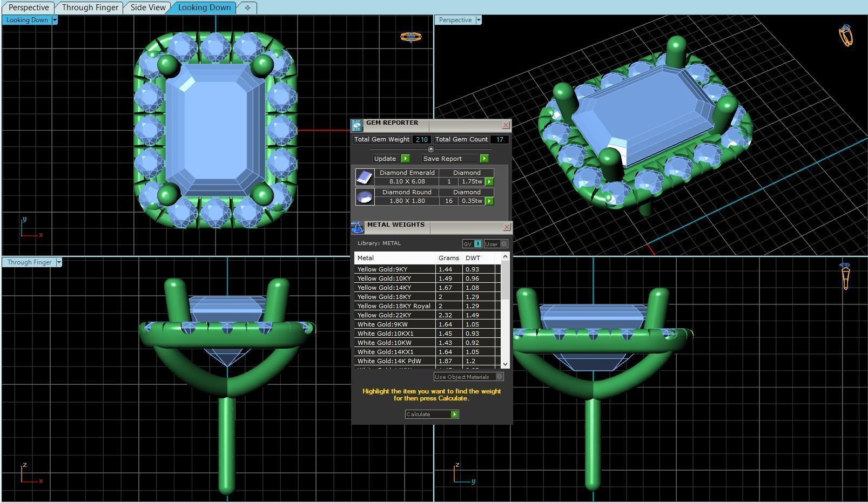The image size is (868, 503).
Task: Click the metal list scroll-up arrow
Action: click(506, 257)
